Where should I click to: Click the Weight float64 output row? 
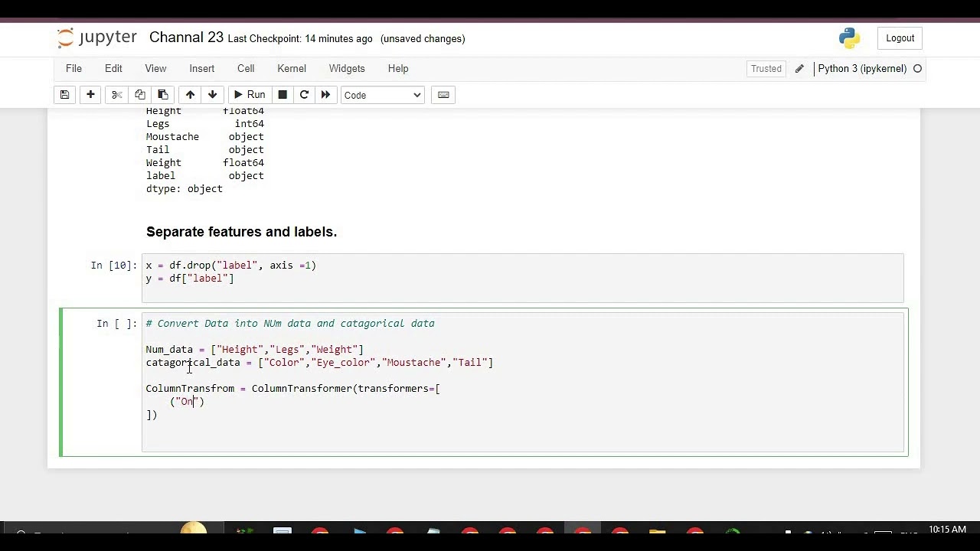point(205,163)
